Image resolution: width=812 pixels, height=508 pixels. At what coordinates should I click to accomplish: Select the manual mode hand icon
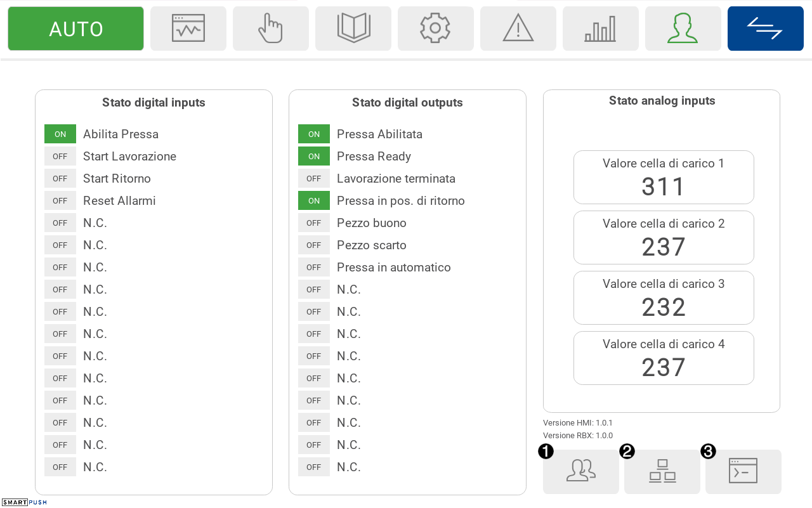[x=271, y=29]
